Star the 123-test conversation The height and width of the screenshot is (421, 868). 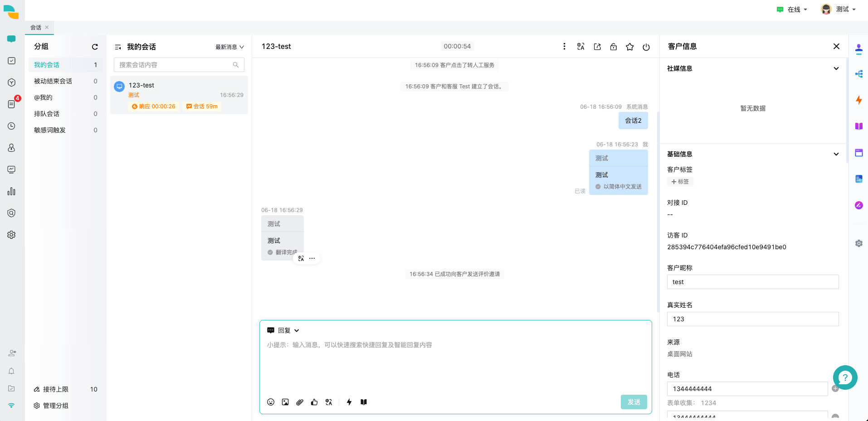pyautogui.click(x=630, y=47)
